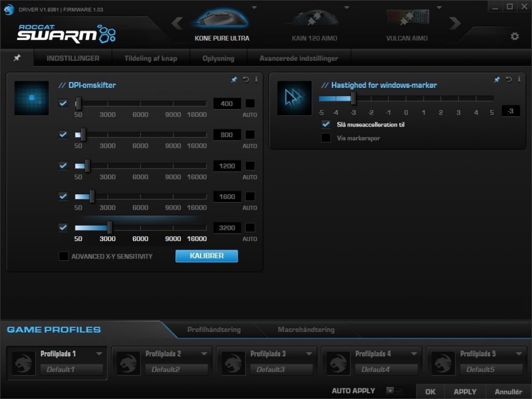
Task: Reset the DPI-omskifter panel settings
Action: (246, 79)
